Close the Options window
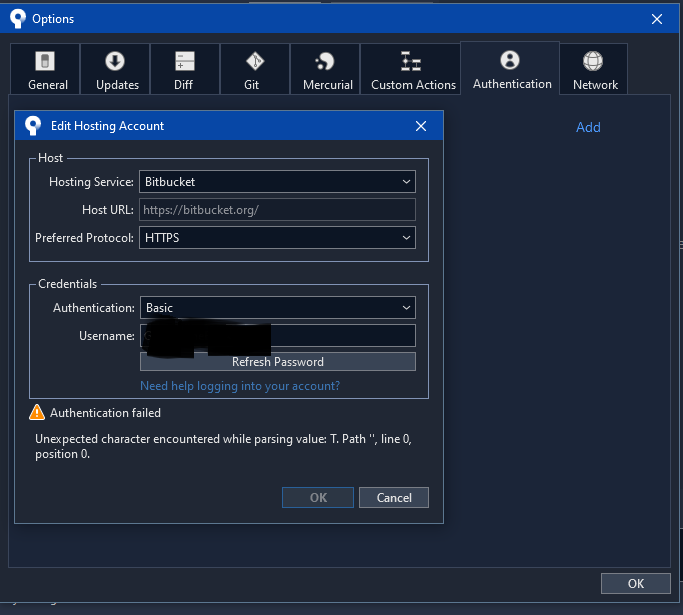683x615 pixels. pos(657,19)
